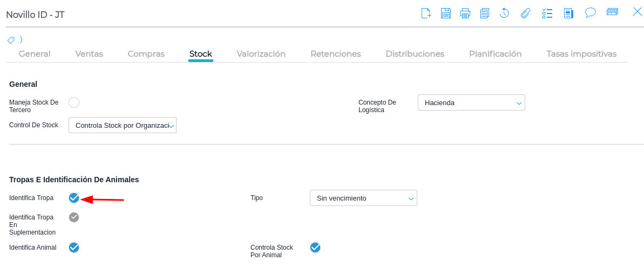644x268 pixels.
Task: Open the checklist icon
Action: click(x=547, y=13)
